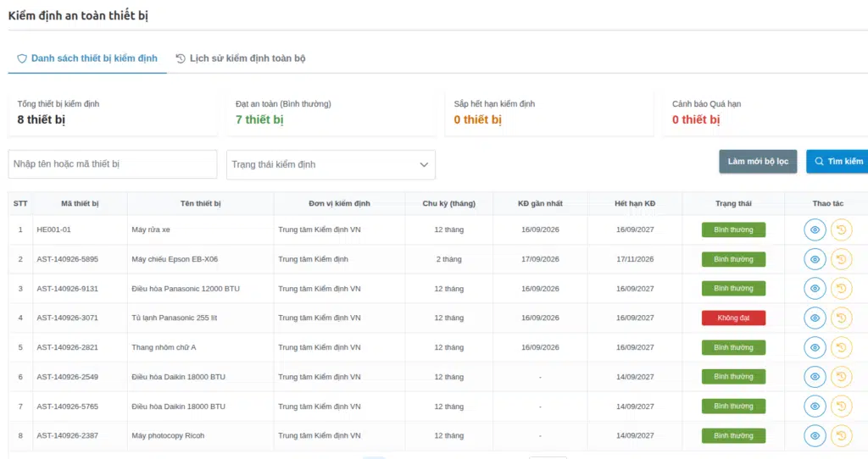Screen dimensions: 868x459
Task: Click 2 tháng cycle cell
Action: pyautogui.click(x=449, y=259)
